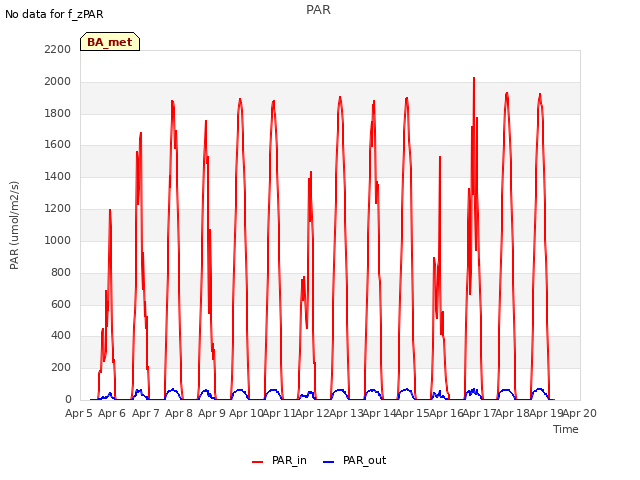Click the 'No data for f_zPAR' message
Image resolution: width=640 pixels, height=480 pixels.
[x=54, y=14]
